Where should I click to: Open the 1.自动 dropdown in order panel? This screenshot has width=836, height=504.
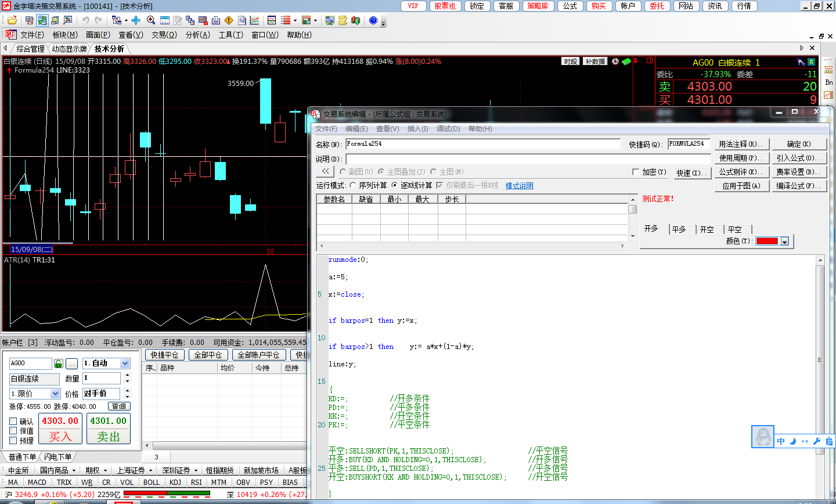click(x=125, y=363)
